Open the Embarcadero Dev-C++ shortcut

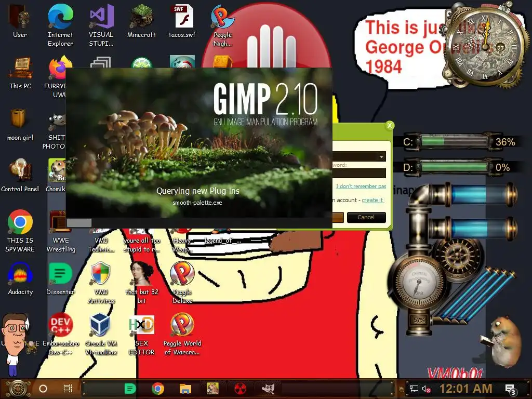tap(60, 334)
